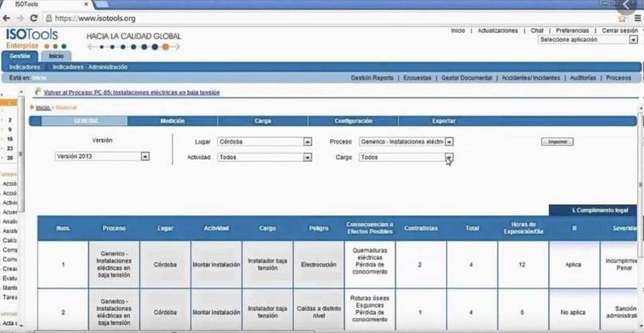
Task: Click the Proceso column header
Action: pyautogui.click(x=114, y=228)
